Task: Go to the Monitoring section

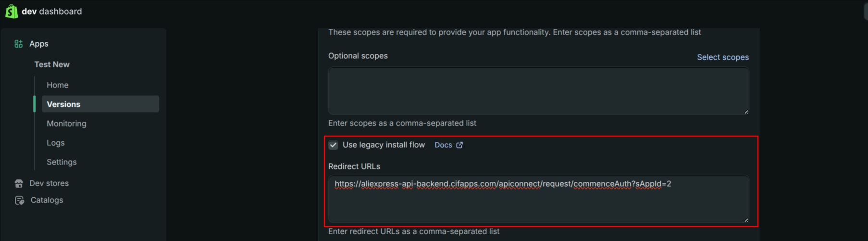Action: [x=66, y=124]
